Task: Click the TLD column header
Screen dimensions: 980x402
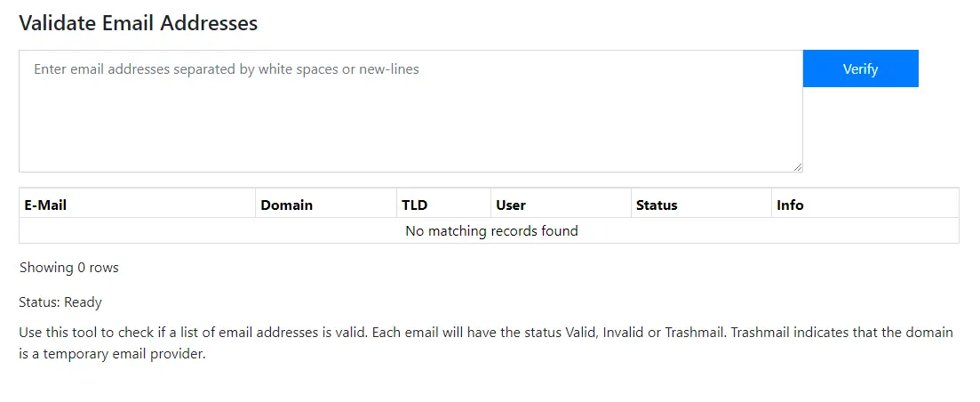Action: [414, 205]
